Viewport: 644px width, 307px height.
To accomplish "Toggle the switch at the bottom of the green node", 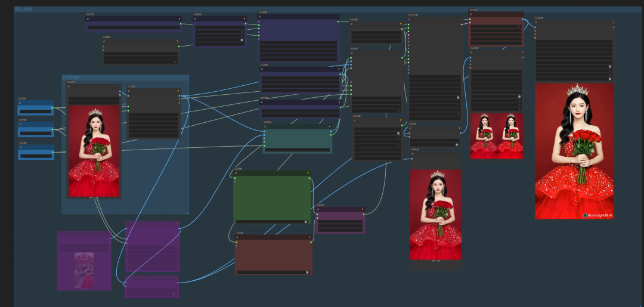I will (306, 222).
